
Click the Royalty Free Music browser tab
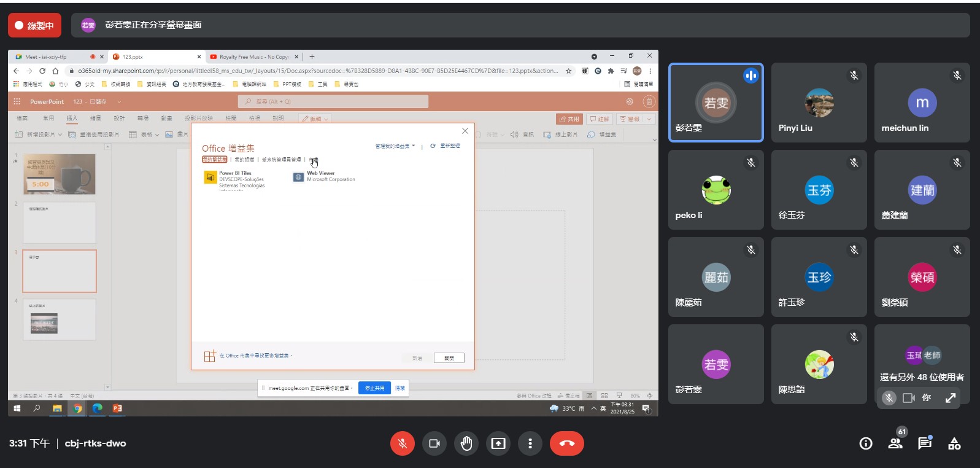point(253,57)
